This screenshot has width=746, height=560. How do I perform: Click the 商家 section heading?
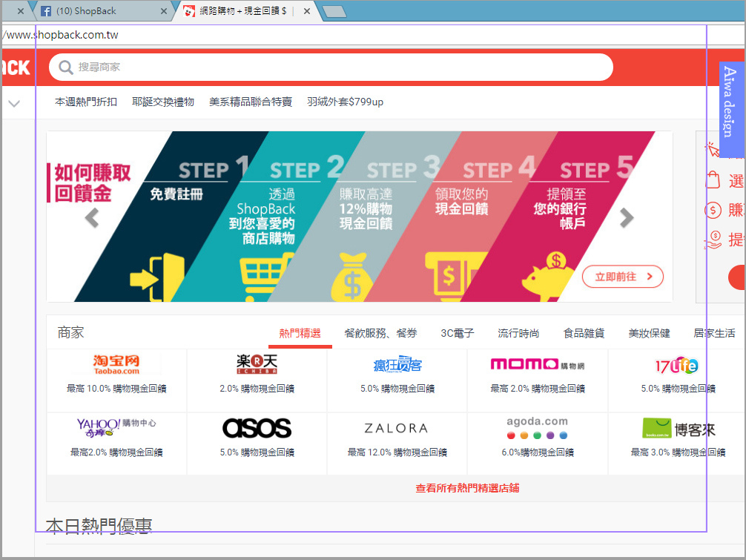tap(70, 332)
